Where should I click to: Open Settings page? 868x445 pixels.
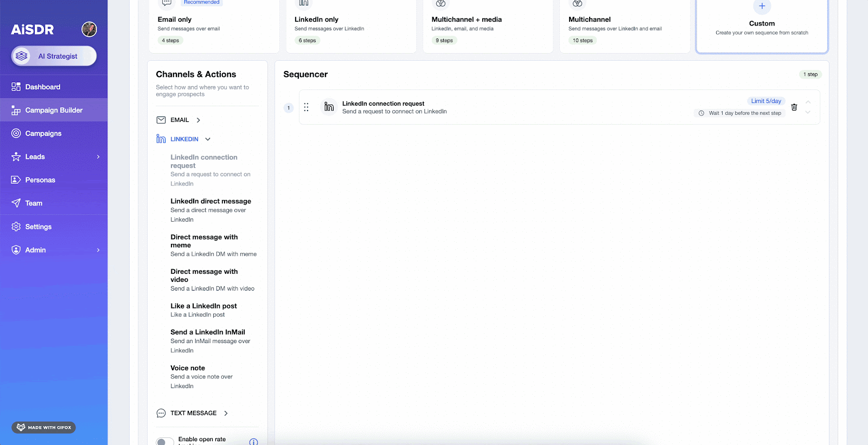(x=54, y=227)
